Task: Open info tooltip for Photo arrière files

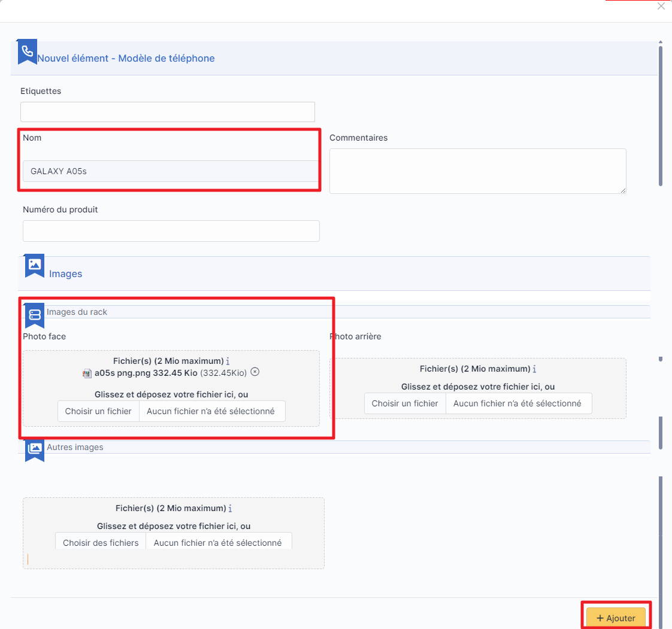Action: [x=534, y=369]
